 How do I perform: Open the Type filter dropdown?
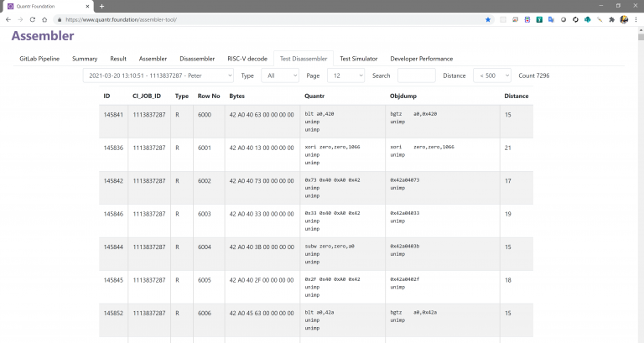[x=280, y=75]
